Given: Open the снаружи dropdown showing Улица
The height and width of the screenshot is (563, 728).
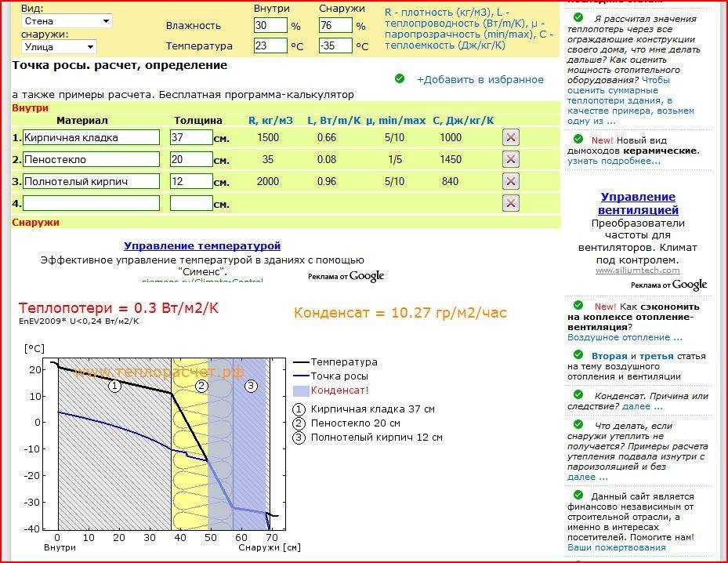Looking at the screenshot, I should 59,47.
